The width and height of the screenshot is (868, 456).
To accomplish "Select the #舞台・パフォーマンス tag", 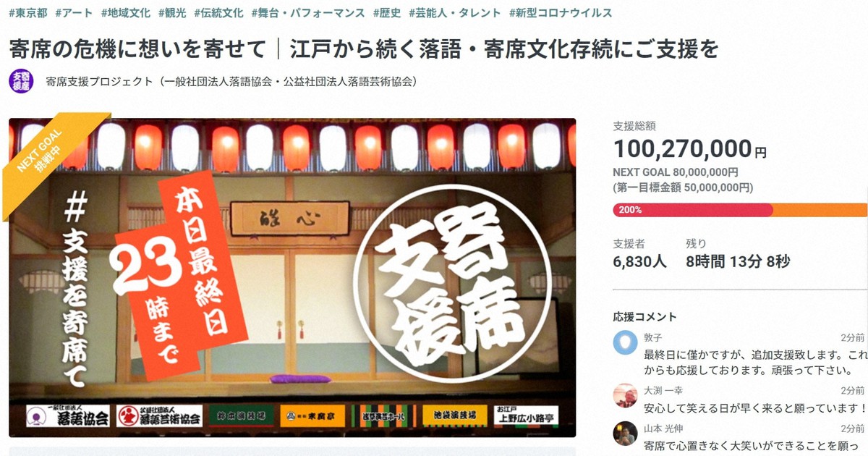I will point(308,13).
